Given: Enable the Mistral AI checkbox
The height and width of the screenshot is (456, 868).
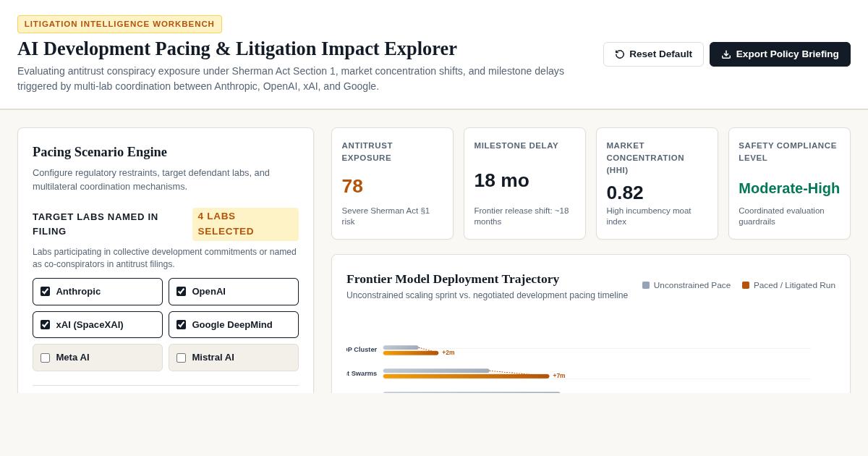Looking at the screenshot, I should click(181, 358).
